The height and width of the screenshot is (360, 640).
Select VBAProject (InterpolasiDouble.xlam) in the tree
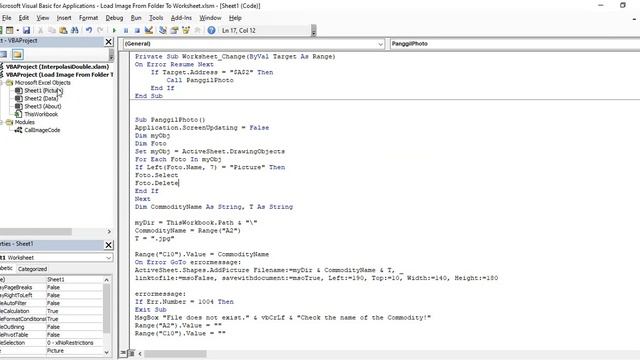(x=57, y=67)
